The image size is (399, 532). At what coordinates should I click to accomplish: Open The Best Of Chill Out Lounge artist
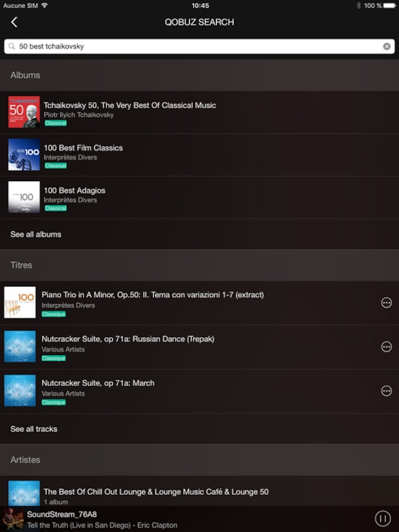[156, 492]
